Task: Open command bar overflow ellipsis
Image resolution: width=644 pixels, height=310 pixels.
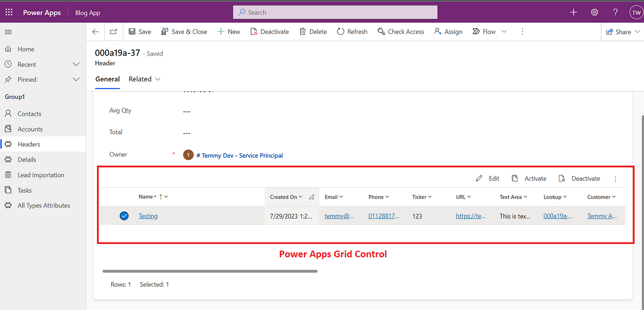Action: 522,32
